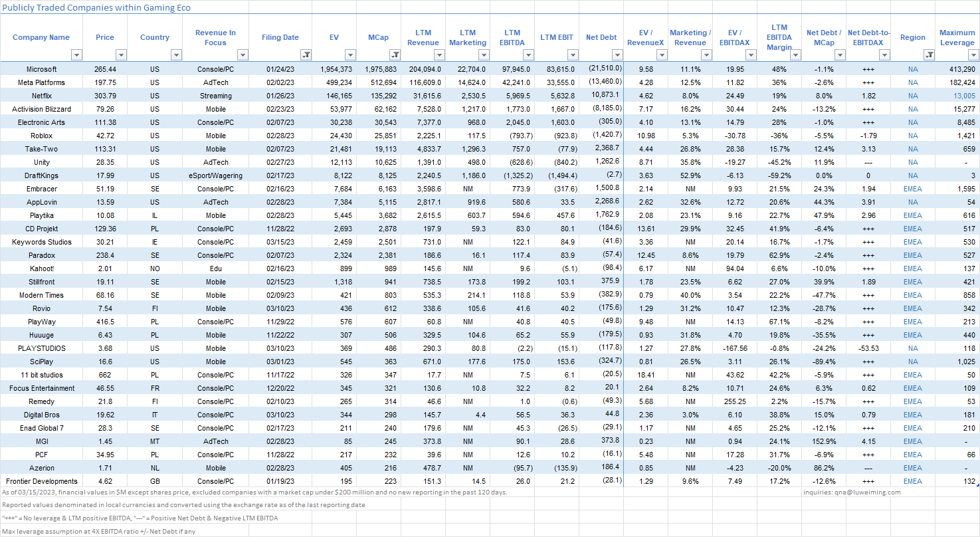Open the Net Debt filter dropdown

point(618,55)
